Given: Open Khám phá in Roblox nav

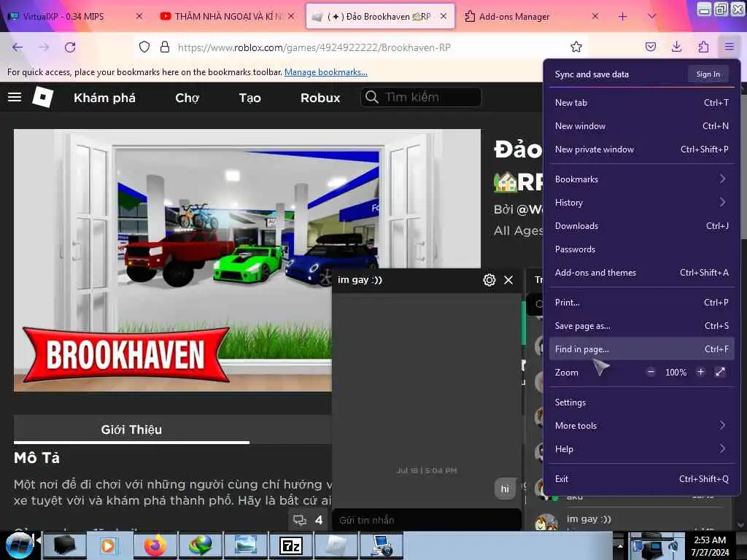Looking at the screenshot, I should tap(104, 98).
